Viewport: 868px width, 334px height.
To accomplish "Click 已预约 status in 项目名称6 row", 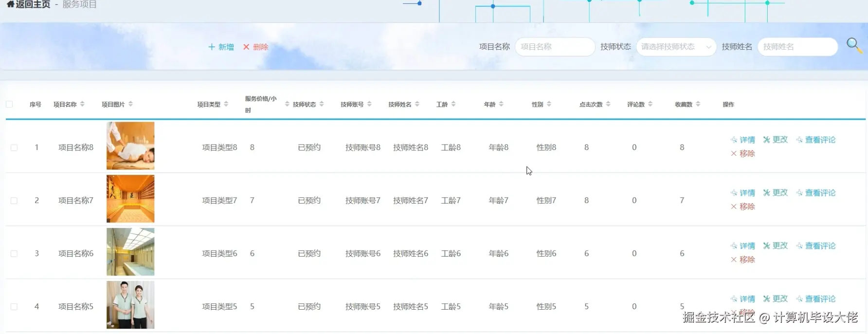I will [x=309, y=254].
